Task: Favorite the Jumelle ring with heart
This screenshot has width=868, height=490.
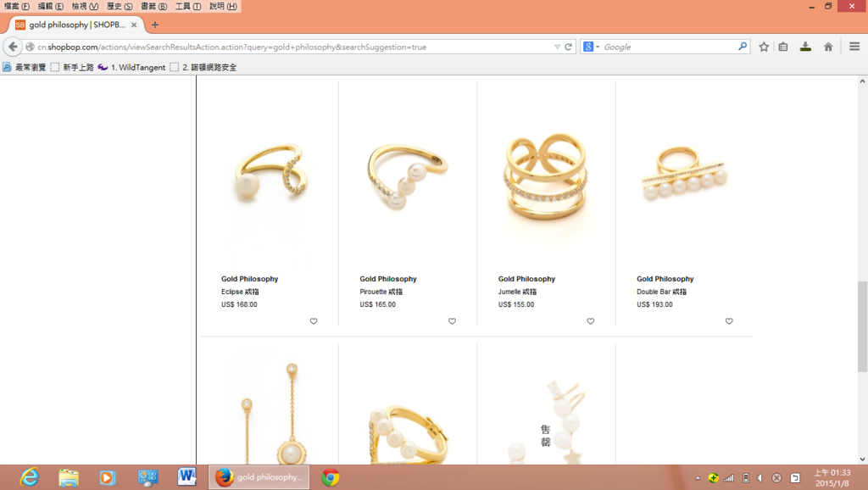Action: pos(590,321)
